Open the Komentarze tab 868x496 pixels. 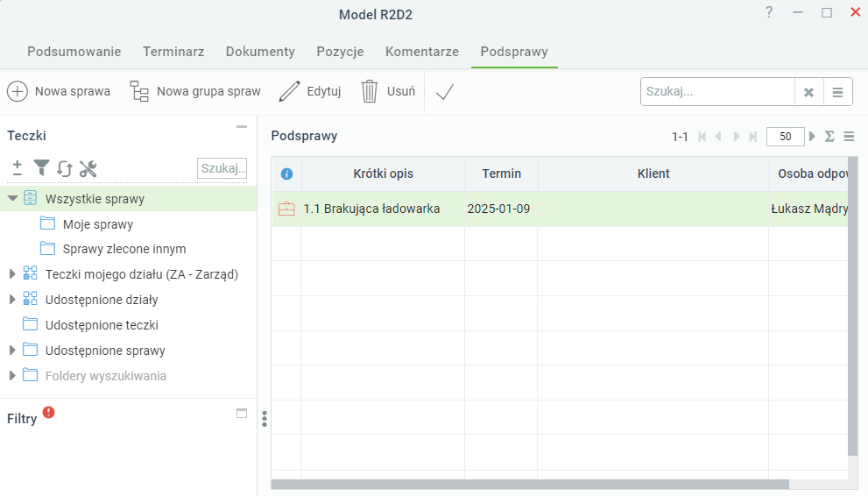422,52
